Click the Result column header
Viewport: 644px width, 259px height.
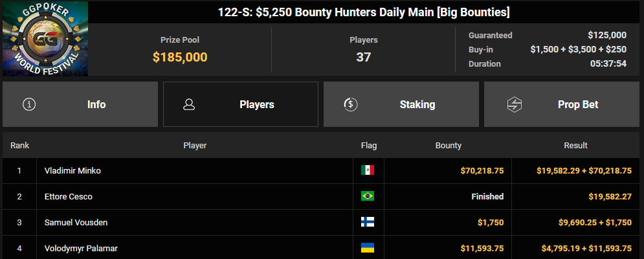click(x=575, y=146)
